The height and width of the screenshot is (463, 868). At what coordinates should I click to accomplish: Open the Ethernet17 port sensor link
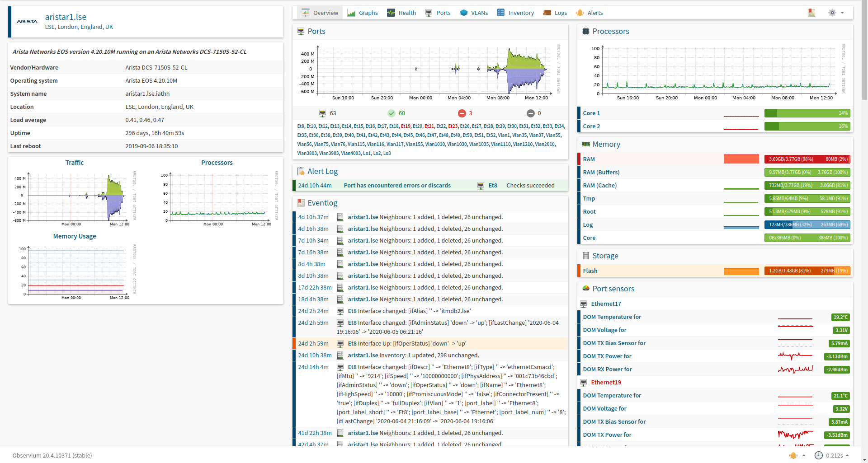coord(606,304)
